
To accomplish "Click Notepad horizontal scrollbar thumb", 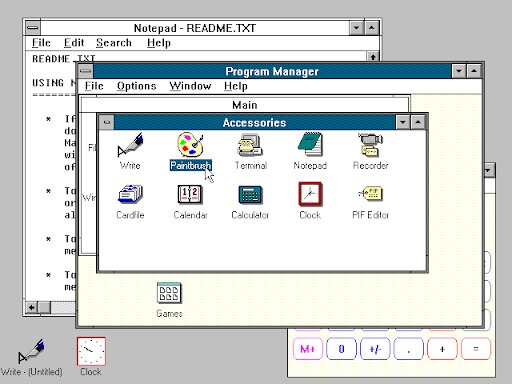I will pyautogui.click(x=44, y=307).
